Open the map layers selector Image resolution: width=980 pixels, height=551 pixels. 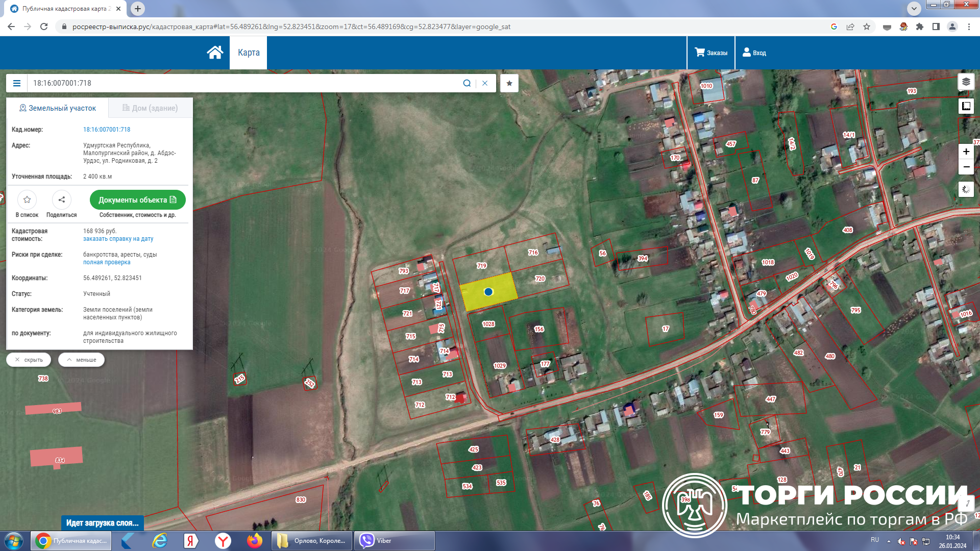pyautogui.click(x=966, y=82)
